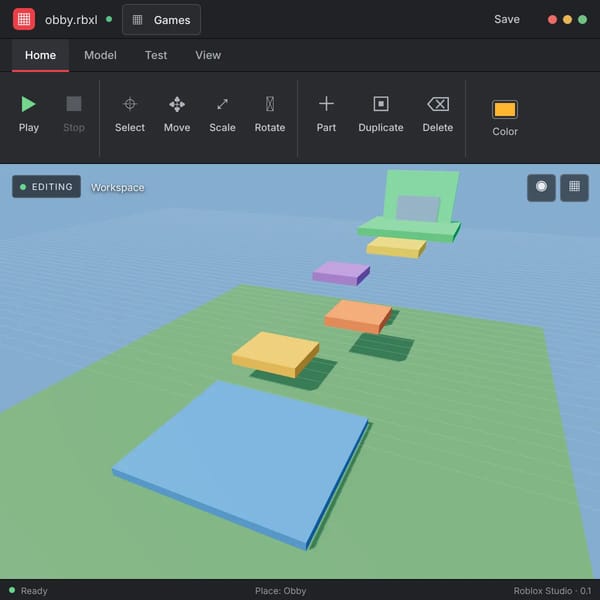Viewport: 600px width, 600px height.
Task: Switch to the Rotate tool
Action: [x=270, y=114]
